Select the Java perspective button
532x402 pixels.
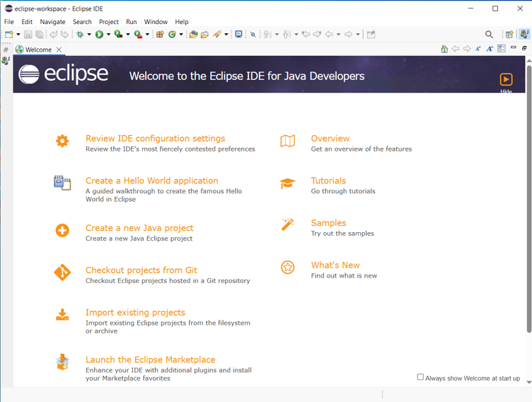coord(524,34)
